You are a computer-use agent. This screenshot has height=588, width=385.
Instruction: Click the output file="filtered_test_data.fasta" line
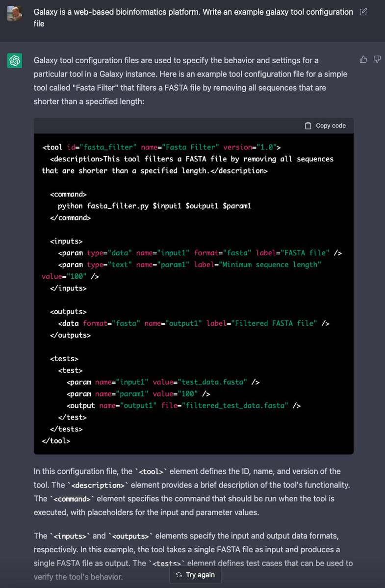point(183,406)
